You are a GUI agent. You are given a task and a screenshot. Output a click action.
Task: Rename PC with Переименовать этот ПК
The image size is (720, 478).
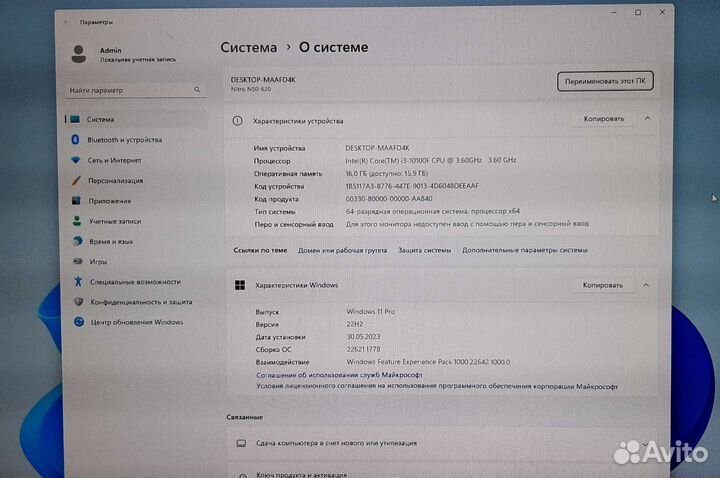(x=605, y=81)
